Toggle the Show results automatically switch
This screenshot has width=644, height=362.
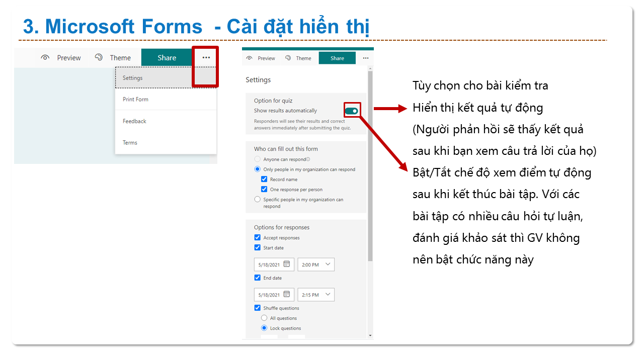pos(352,111)
